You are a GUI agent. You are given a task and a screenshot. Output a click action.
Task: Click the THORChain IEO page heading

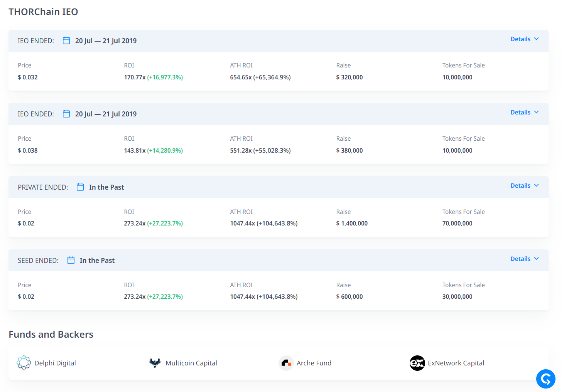pos(43,12)
